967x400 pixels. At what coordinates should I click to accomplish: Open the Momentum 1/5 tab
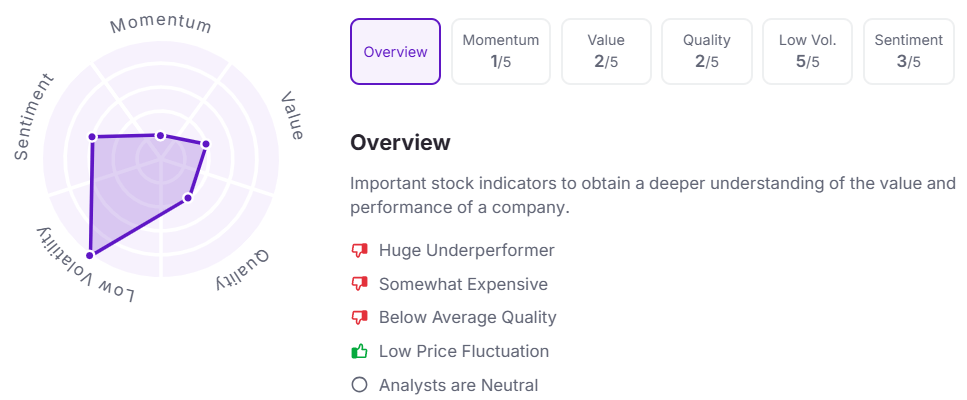pos(501,52)
